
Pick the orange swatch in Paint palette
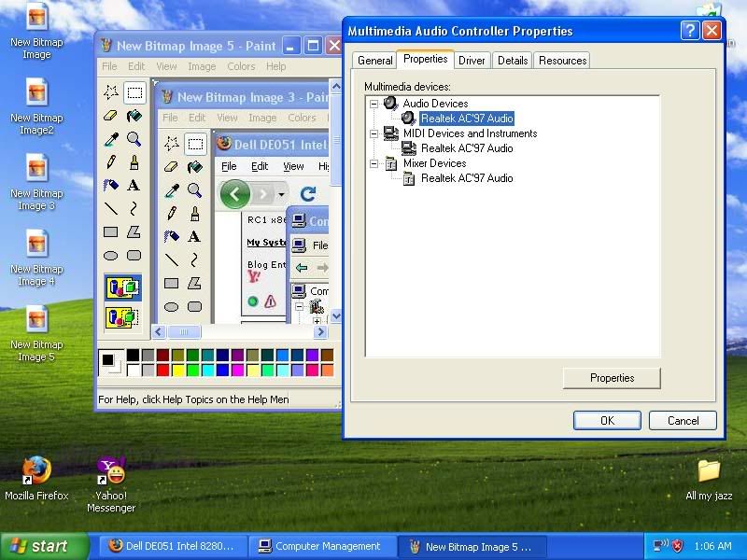[x=328, y=370]
